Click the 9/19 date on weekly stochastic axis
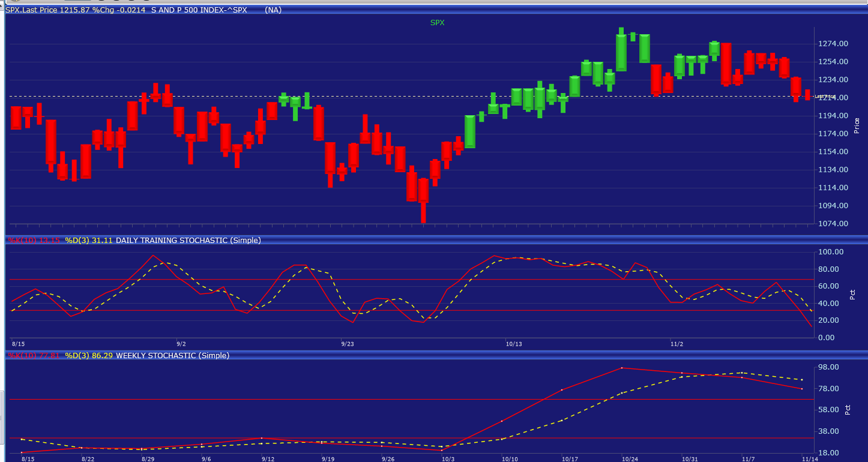This screenshot has width=868, height=462. point(328,459)
